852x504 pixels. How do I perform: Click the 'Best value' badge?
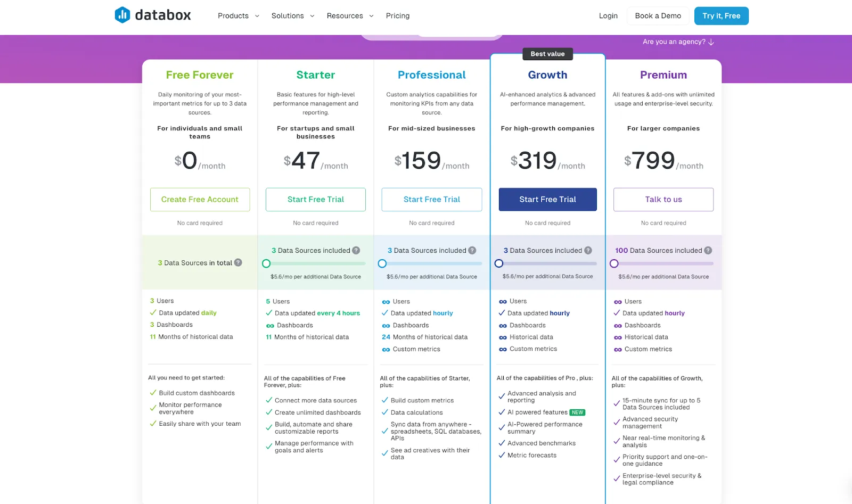pyautogui.click(x=547, y=54)
